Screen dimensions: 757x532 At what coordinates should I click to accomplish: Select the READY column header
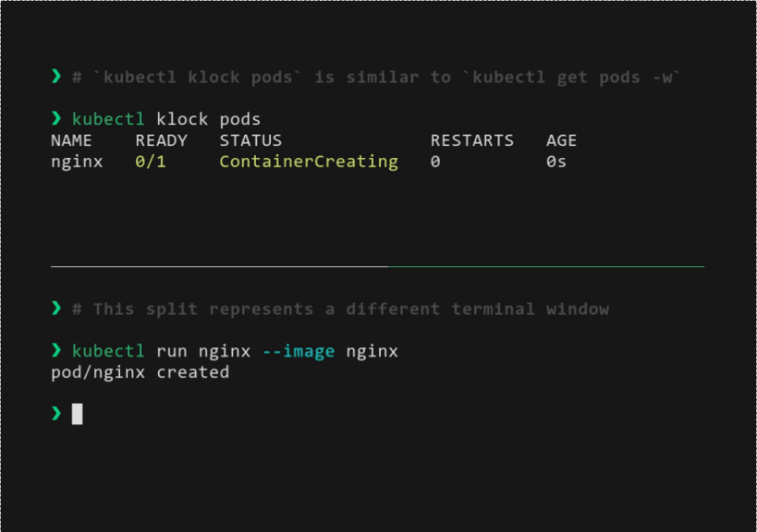[x=161, y=140]
